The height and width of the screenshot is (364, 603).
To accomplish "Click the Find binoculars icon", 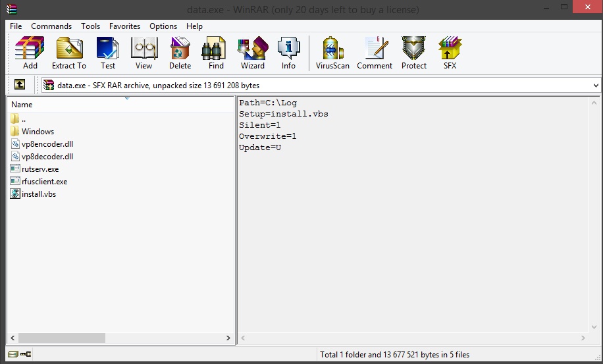I will [x=216, y=53].
